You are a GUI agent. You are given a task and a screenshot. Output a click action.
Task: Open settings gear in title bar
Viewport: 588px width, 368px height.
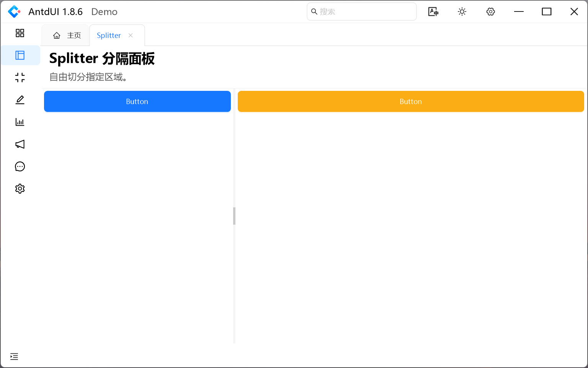(490, 12)
